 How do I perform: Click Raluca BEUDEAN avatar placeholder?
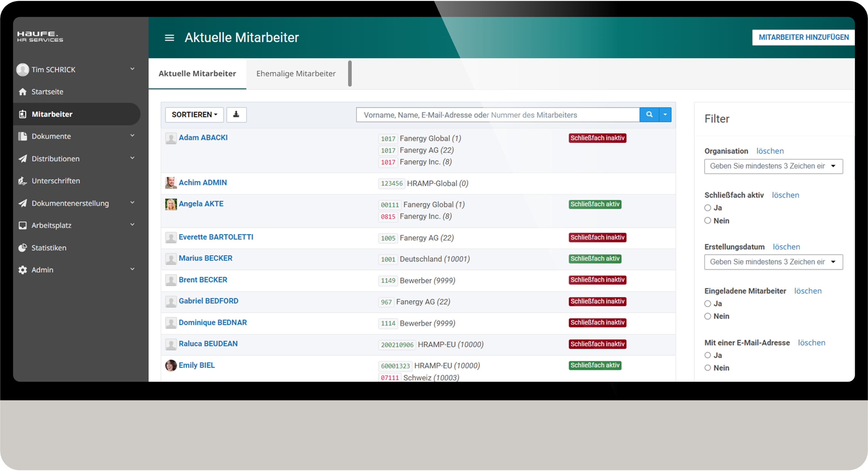tap(171, 345)
